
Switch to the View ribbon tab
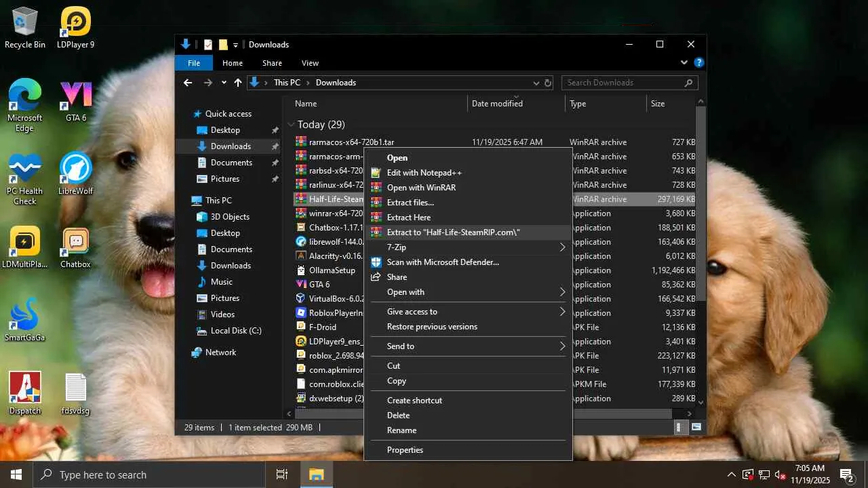coord(310,63)
